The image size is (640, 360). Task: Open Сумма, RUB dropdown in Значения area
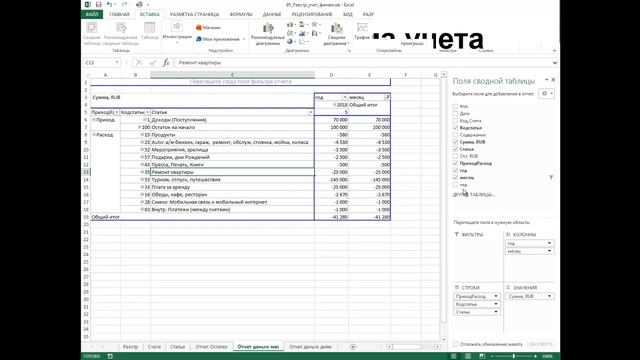click(x=549, y=296)
